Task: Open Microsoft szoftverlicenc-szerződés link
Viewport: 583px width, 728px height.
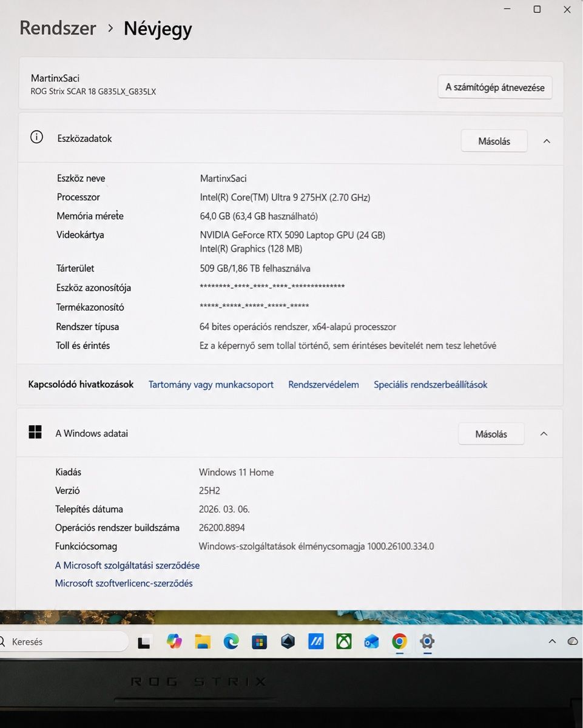Action: [124, 583]
